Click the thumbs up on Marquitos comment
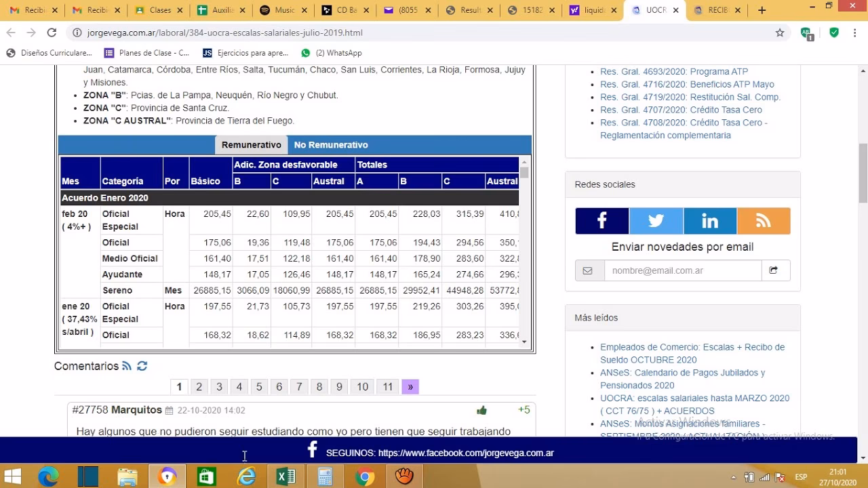The image size is (868, 488). (x=481, y=410)
